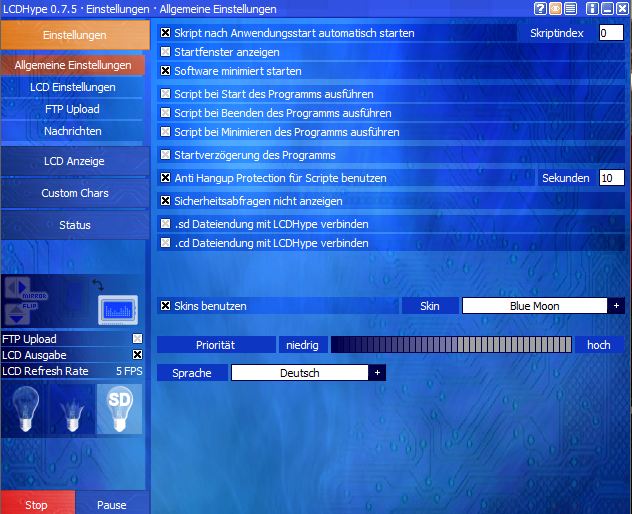Screen dimensions: 632x514
Task: Open the Custom Chars section
Action: click(x=75, y=193)
